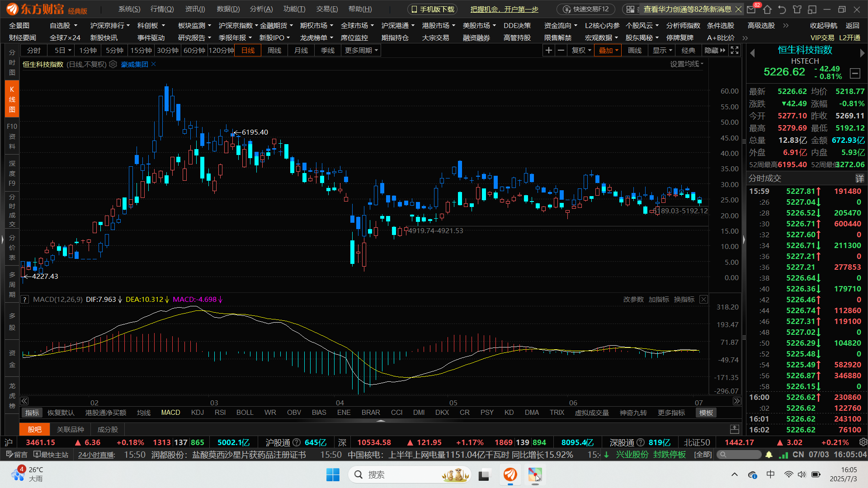The width and height of the screenshot is (868, 488).
Task: Click the search box in status bar
Action: point(739,455)
